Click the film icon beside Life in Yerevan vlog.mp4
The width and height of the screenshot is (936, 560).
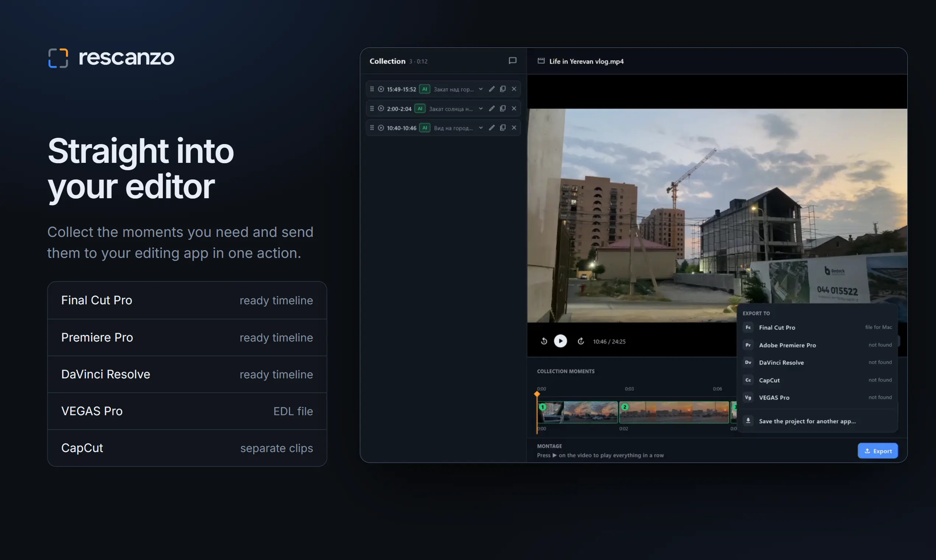point(541,61)
